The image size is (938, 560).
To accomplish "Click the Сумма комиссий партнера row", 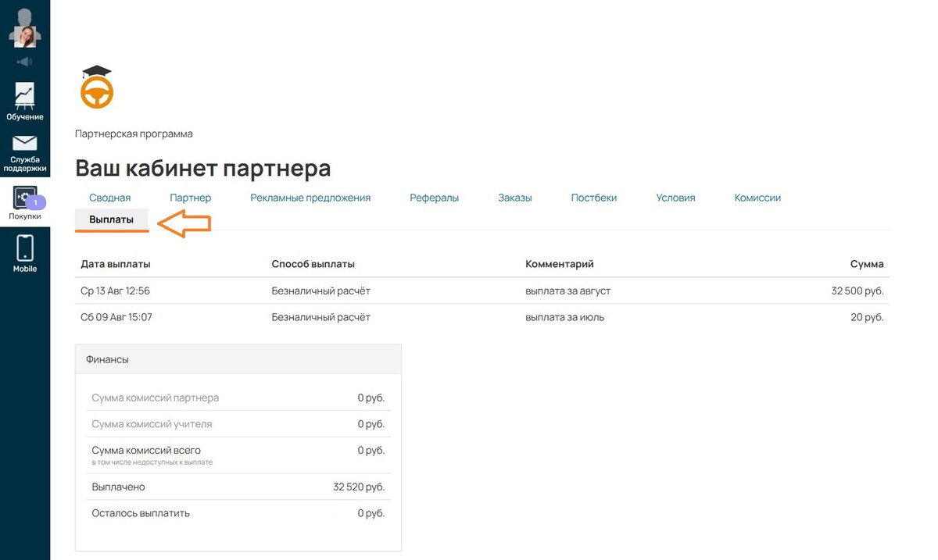I will coord(238,398).
